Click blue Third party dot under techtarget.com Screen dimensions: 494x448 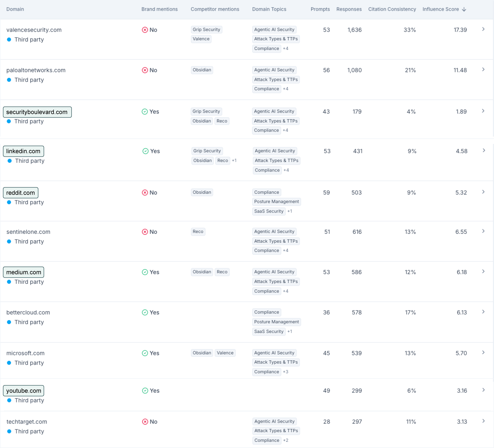pos(9,431)
